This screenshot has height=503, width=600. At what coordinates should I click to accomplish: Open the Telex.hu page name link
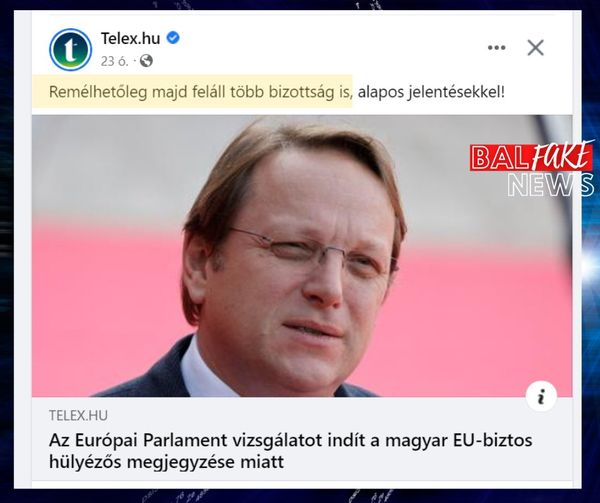(x=130, y=38)
